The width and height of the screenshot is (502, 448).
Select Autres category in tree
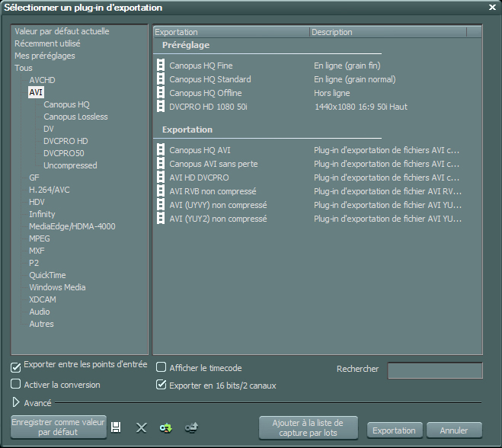tap(41, 324)
